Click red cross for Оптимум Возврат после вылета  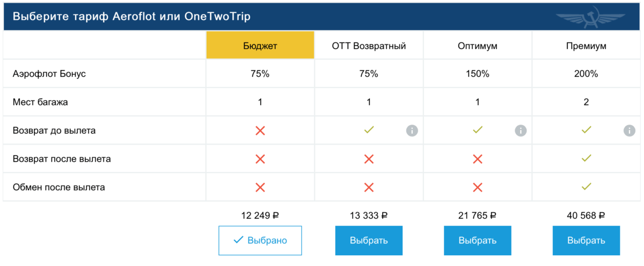[x=478, y=159]
